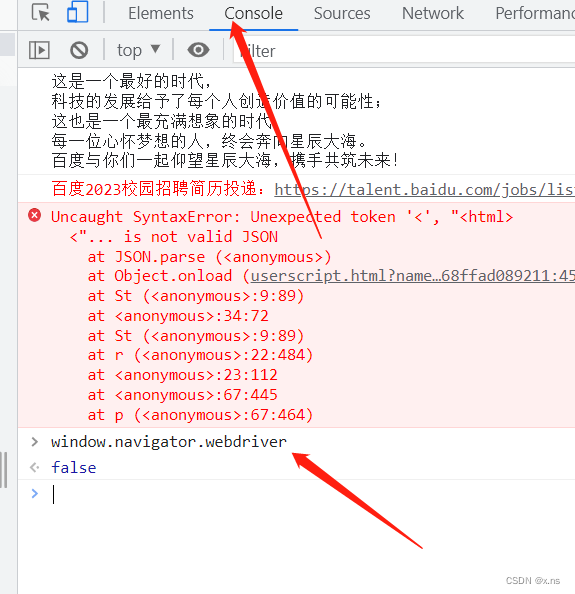Open the Network tab
This screenshot has height=594, width=575.
coord(433,13)
